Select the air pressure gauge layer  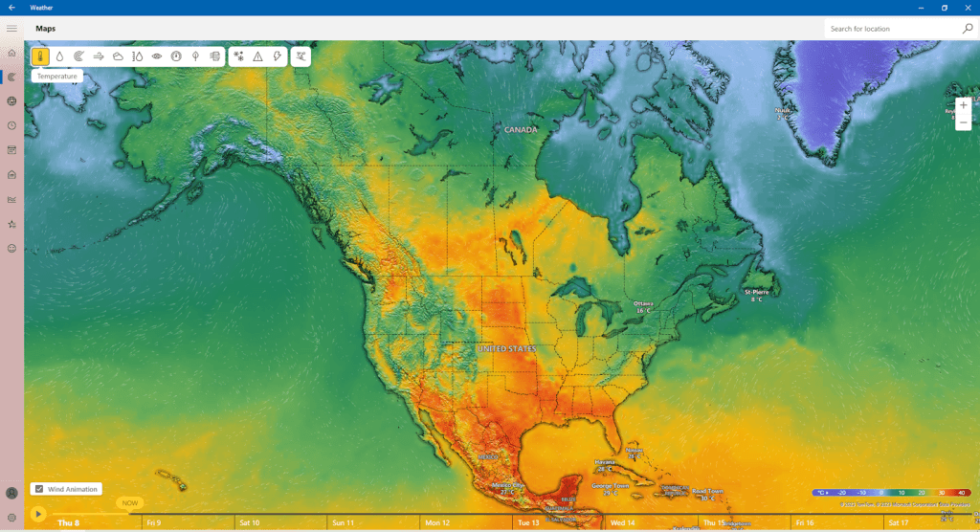click(176, 56)
